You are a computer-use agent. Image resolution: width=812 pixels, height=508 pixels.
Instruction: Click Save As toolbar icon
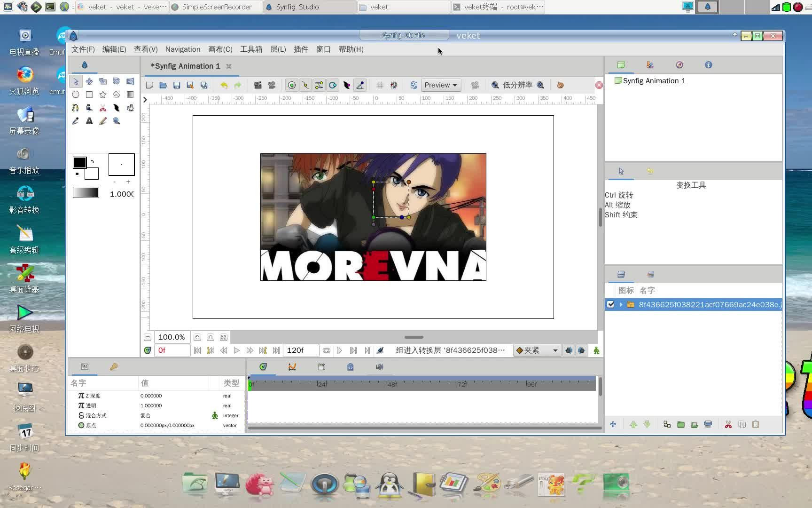pos(190,85)
